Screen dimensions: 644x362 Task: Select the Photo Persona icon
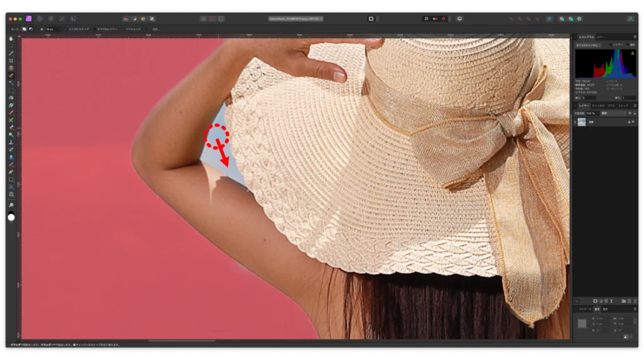[29, 19]
